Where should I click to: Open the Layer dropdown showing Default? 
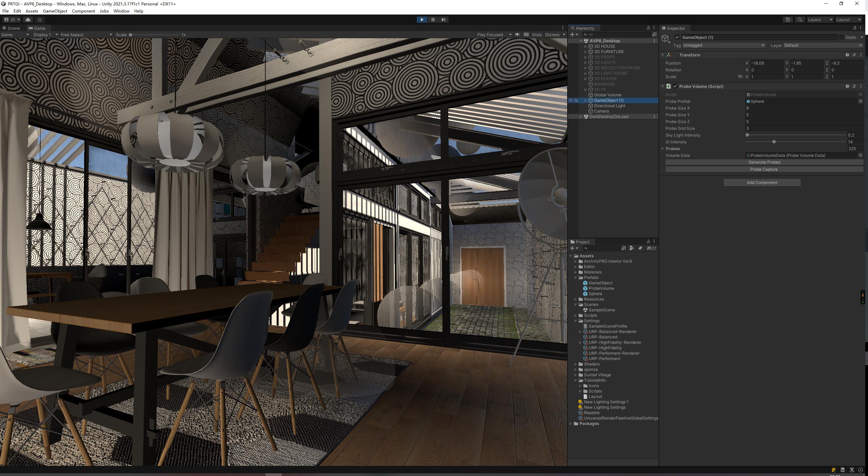[x=823, y=45]
